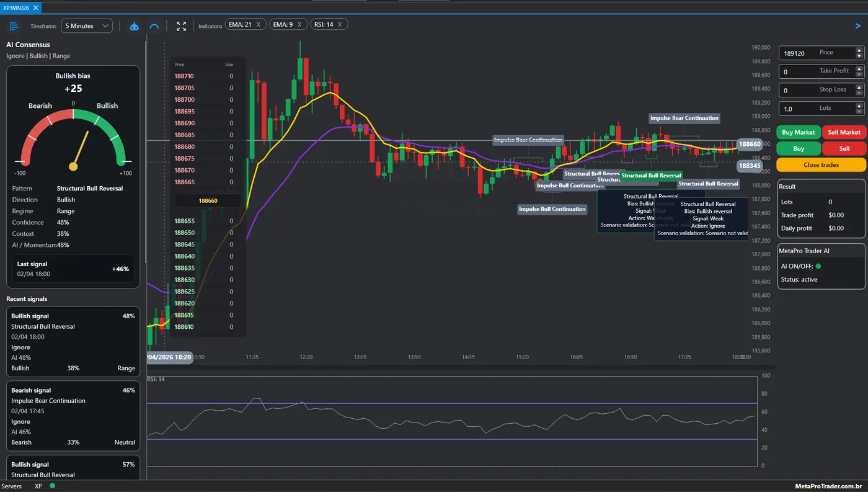Decrease Stop Loss with down arrow

tap(859, 94)
